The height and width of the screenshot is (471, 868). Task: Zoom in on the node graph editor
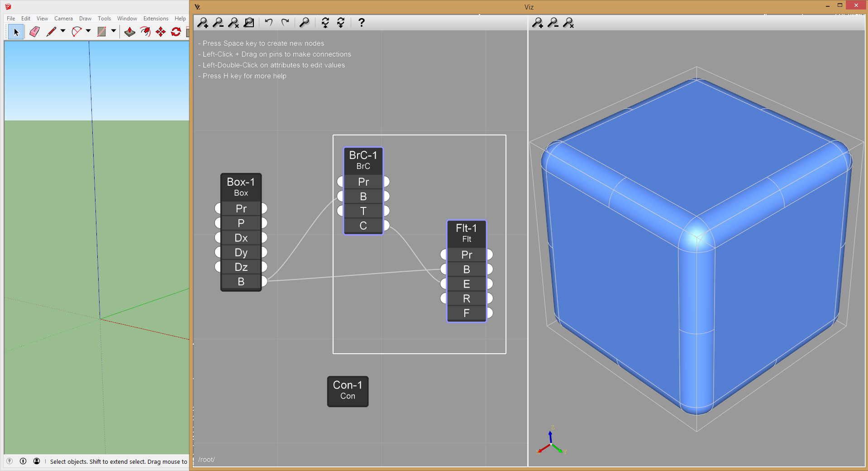[x=203, y=22]
